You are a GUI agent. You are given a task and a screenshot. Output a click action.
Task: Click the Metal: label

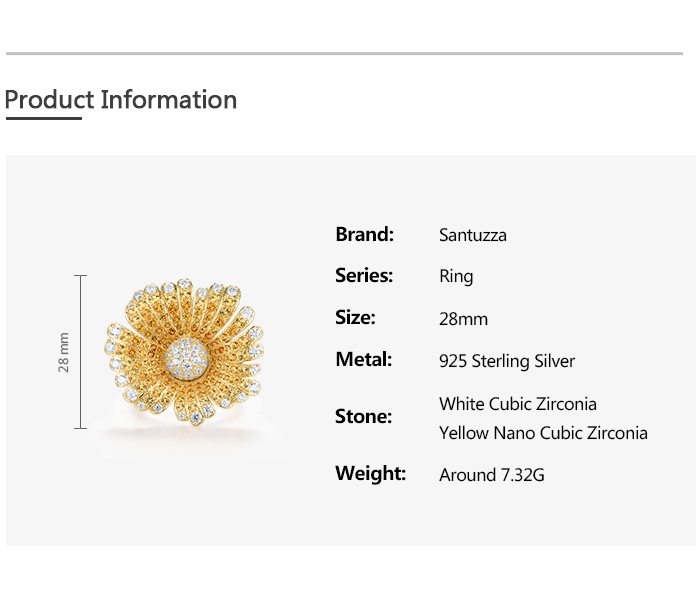click(x=364, y=359)
